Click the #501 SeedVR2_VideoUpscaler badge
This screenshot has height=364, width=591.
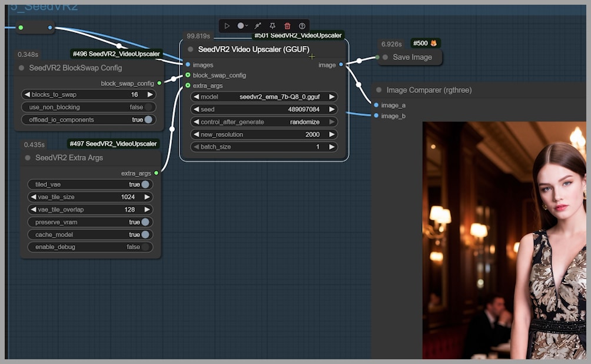(x=298, y=35)
